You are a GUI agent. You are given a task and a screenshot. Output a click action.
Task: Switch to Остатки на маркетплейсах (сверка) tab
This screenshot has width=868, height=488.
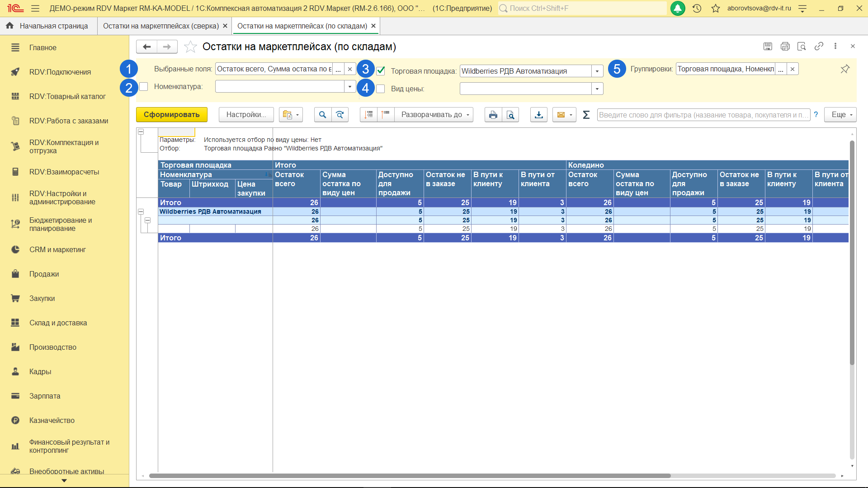point(161,26)
